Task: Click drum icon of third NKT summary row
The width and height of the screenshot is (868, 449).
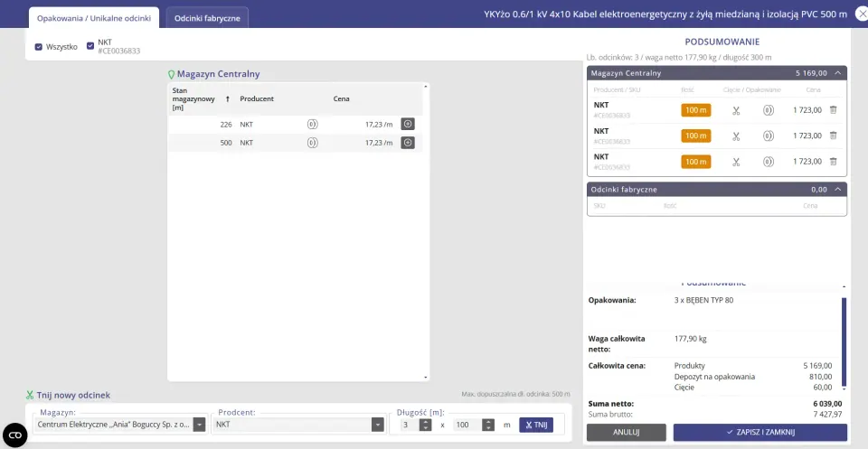Action: point(769,162)
